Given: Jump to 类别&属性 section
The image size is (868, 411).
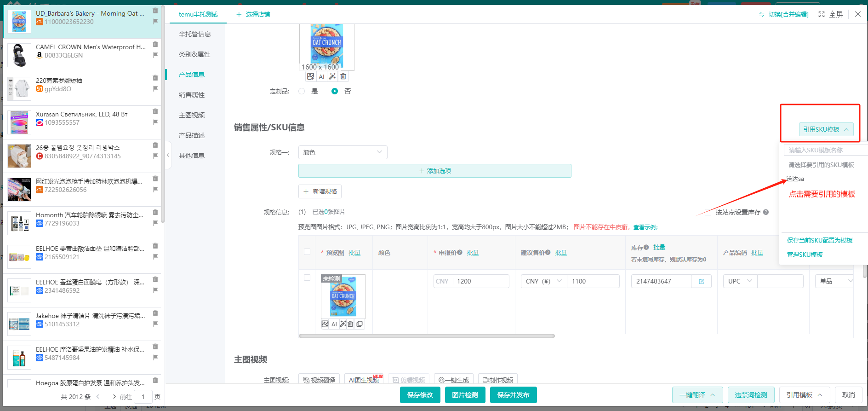Looking at the screenshot, I should tap(194, 54).
